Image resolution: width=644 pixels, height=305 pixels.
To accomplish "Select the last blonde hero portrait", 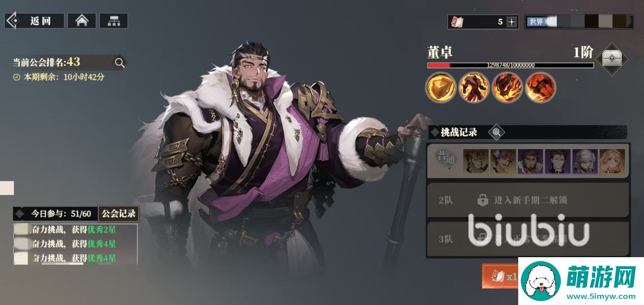I will tap(612, 162).
